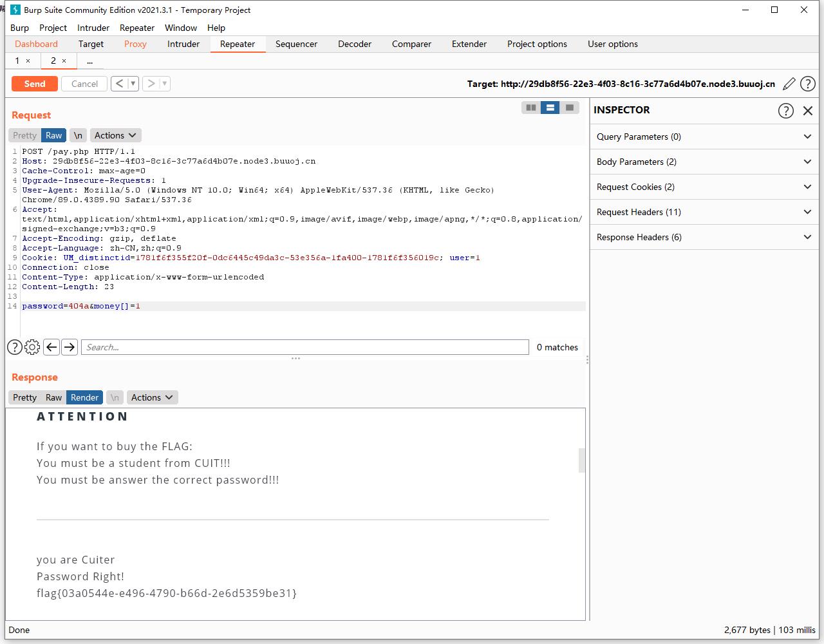Expand Response Headers (6) section
This screenshot has height=644, width=824.
tap(704, 237)
